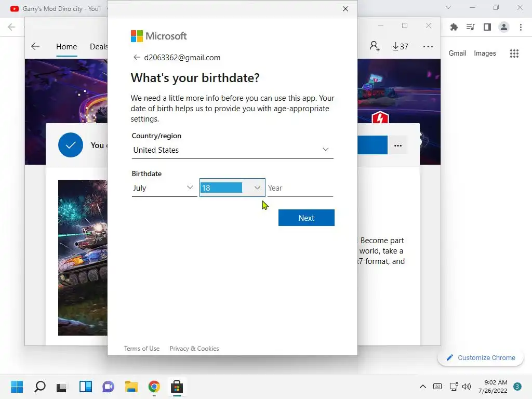
Task: Open the Store See more ellipsis menu
Action: coord(428,46)
